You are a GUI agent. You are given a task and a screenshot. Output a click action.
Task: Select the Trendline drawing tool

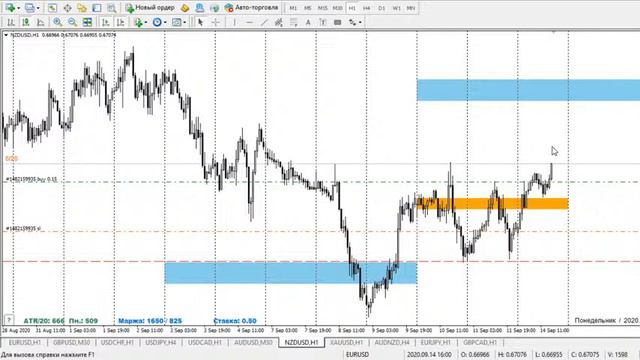coord(264,22)
